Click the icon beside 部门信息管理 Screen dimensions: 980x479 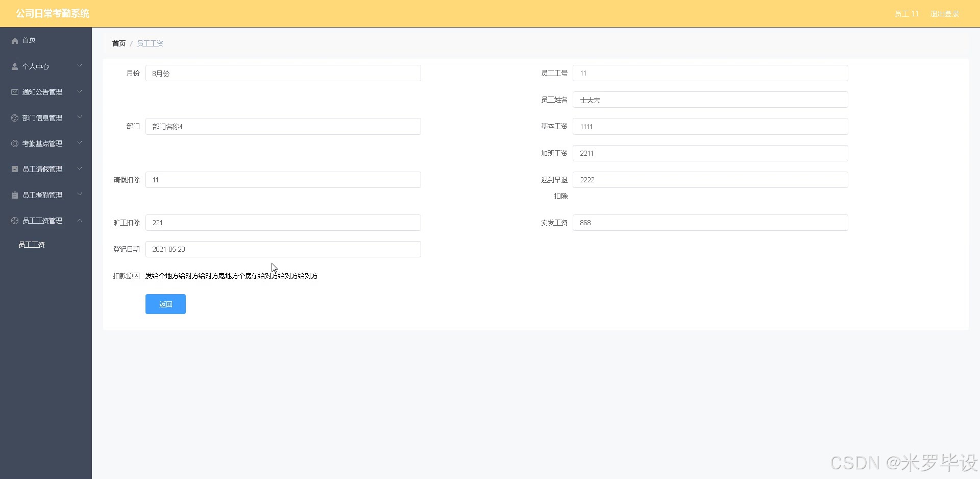(x=15, y=118)
